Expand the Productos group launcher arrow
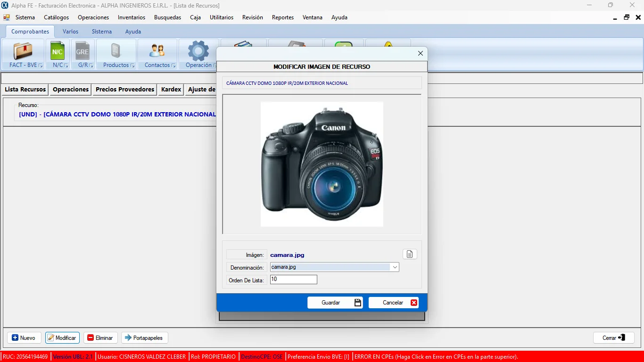This screenshot has height=362, width=644. (132, 66)
